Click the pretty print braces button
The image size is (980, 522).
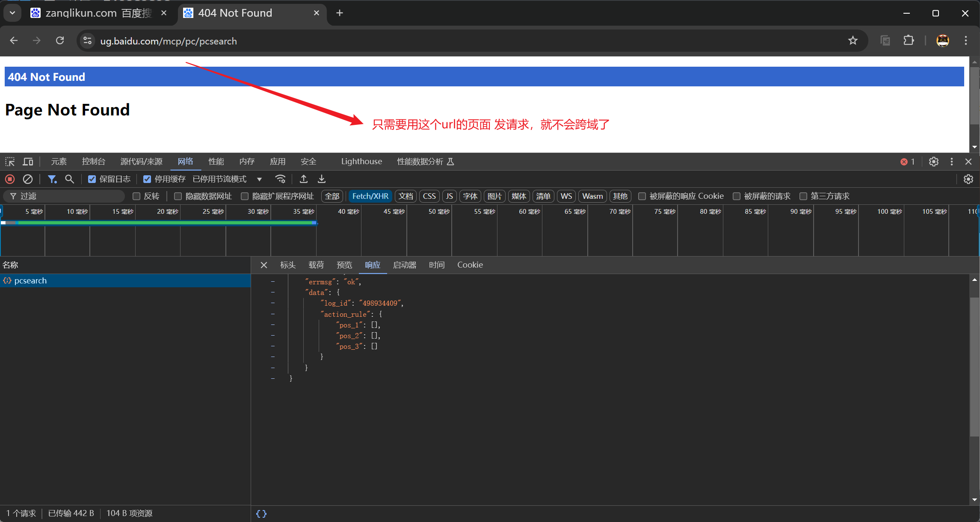tap(261, 513)
